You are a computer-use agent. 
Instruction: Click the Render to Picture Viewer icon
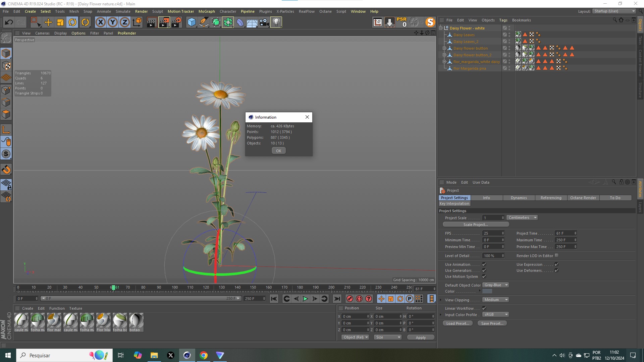pos(164,22)
